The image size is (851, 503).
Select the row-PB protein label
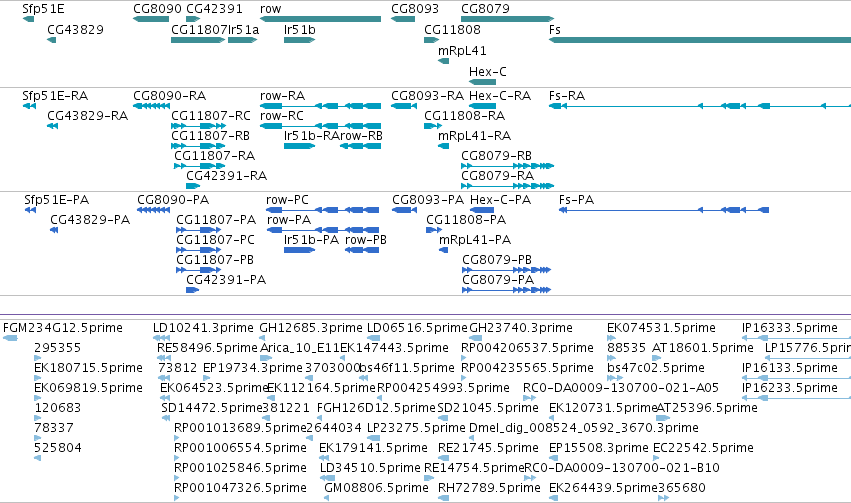(366, 240)
